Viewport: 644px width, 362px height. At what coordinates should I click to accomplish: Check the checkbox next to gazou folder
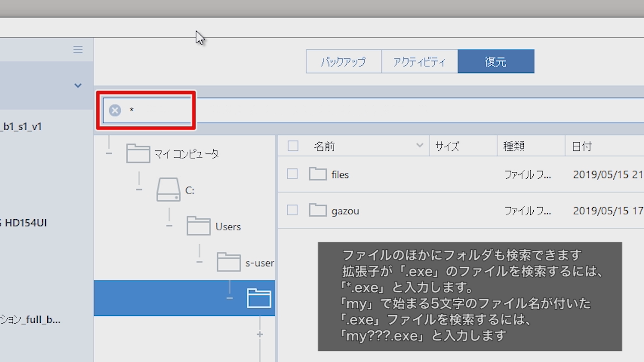pyautogui.click(x=292, y=210)
